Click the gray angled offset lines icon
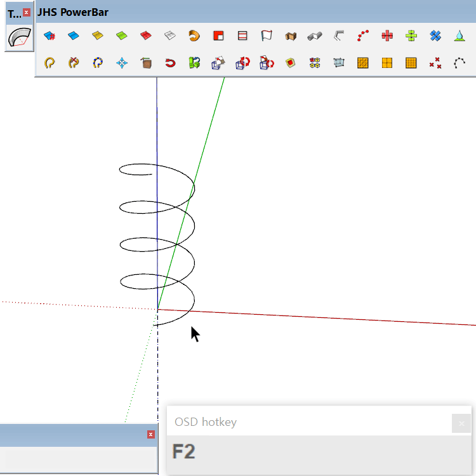Screen dimensions: 476x476 pos(339,36)
